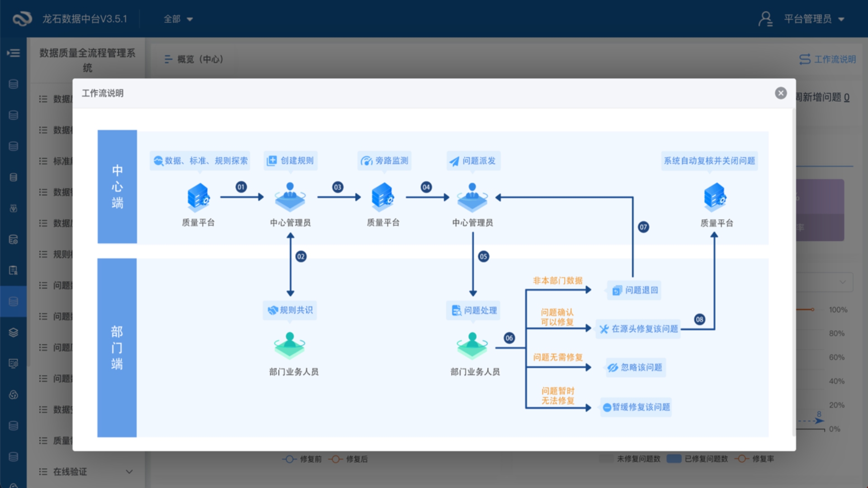Click the 工作流说明 link
This screenshot has height=488, width=868.
tap(828, 59)
